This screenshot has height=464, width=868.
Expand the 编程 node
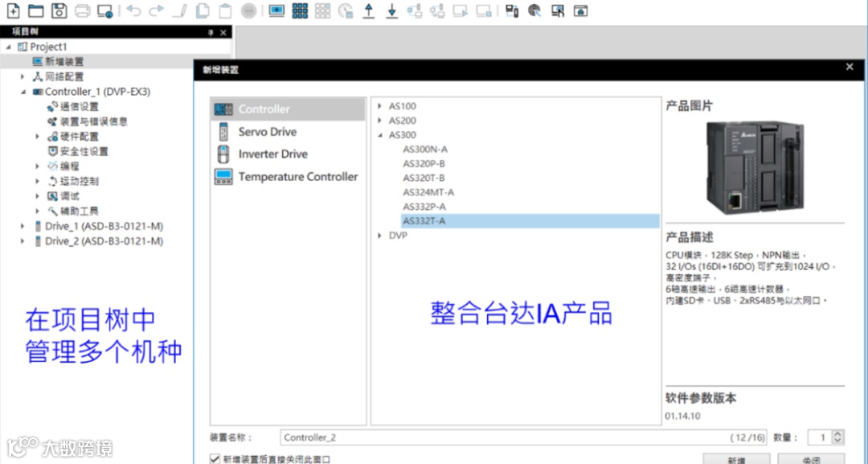pyautogui.click(x=38, y=166)
